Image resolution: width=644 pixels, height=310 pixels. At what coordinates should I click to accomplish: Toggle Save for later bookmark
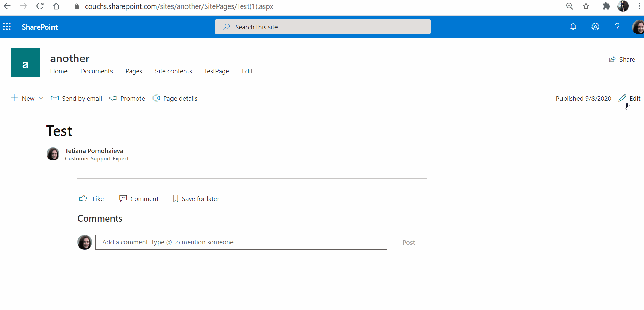(x=196, y=199)
